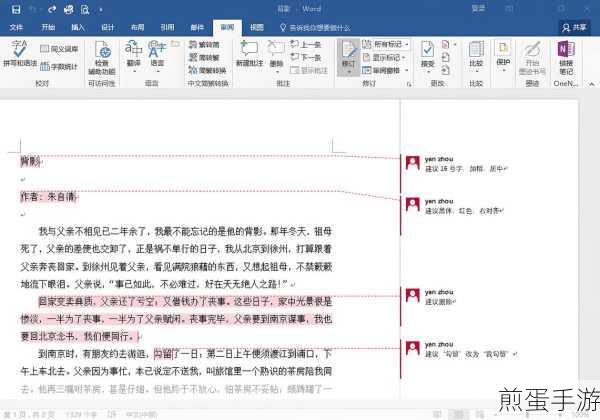Click 简繁转换 conversion options
600x420 pixels.
pyautogui.click(x=207, y=70)
